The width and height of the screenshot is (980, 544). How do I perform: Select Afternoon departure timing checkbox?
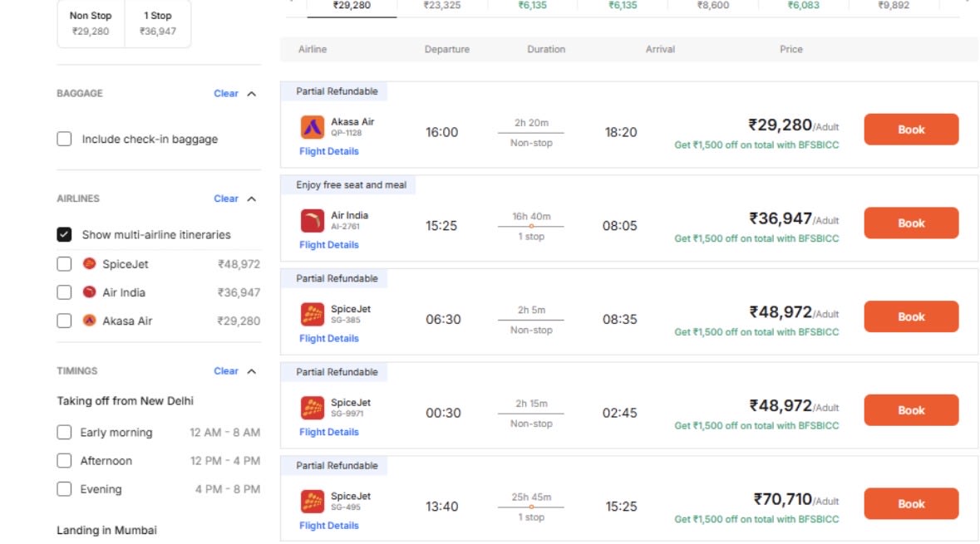point(64,460)
